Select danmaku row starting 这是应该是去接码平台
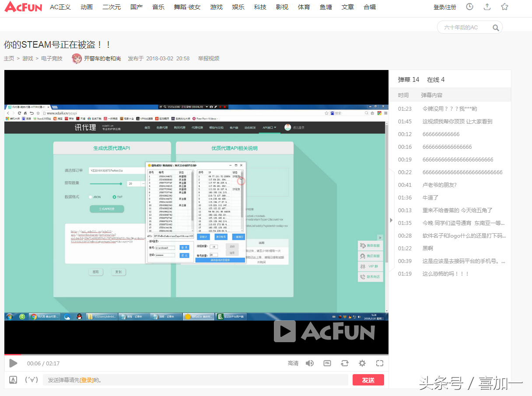 click(x=450, y=261)
